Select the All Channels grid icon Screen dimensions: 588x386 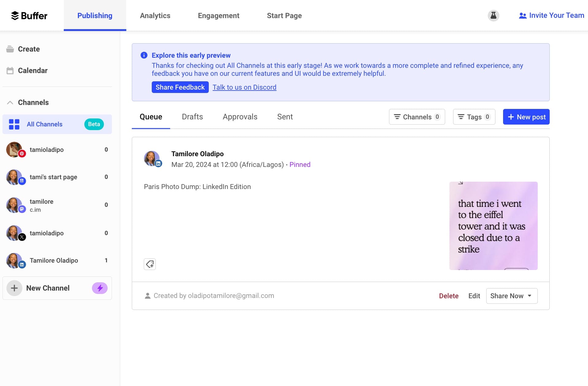(14, 124)
